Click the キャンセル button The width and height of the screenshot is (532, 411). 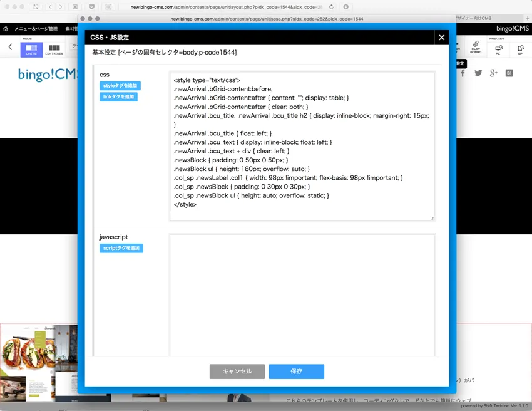[x=237, y=372]
